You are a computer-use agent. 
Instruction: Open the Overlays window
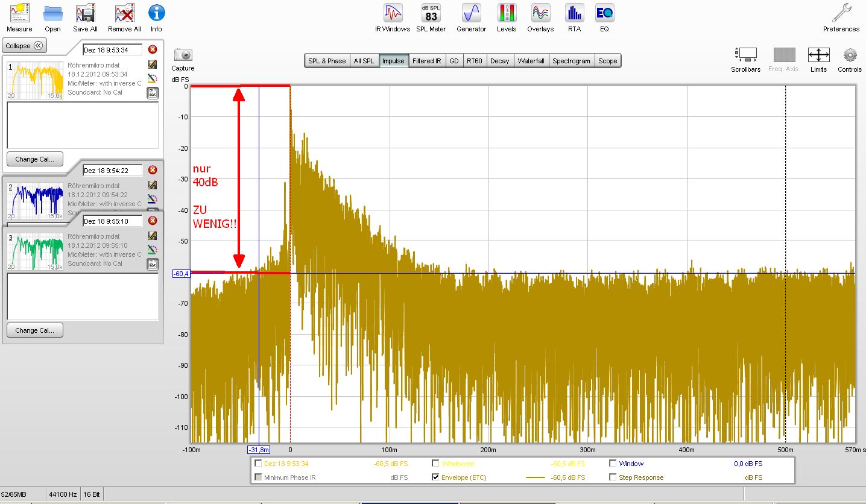tap(540, 17)
